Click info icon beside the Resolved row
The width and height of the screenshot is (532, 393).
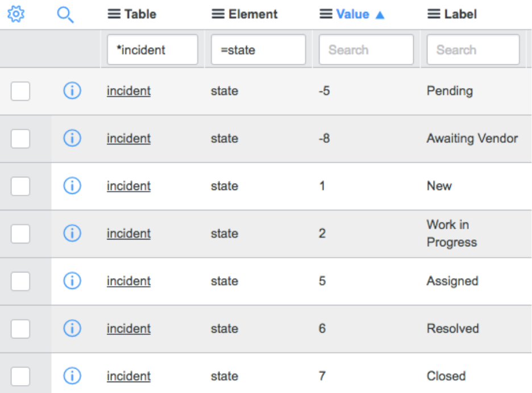72,329
